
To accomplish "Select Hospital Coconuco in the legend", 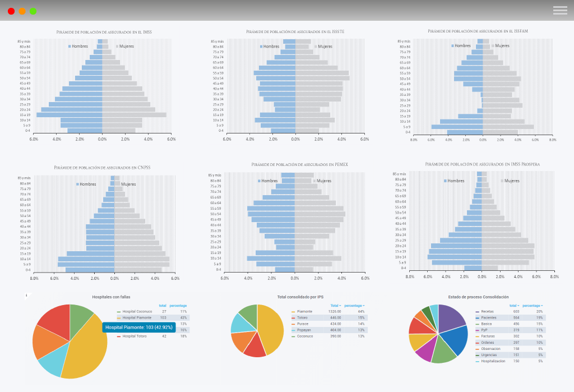I will (x=137, y=311).
